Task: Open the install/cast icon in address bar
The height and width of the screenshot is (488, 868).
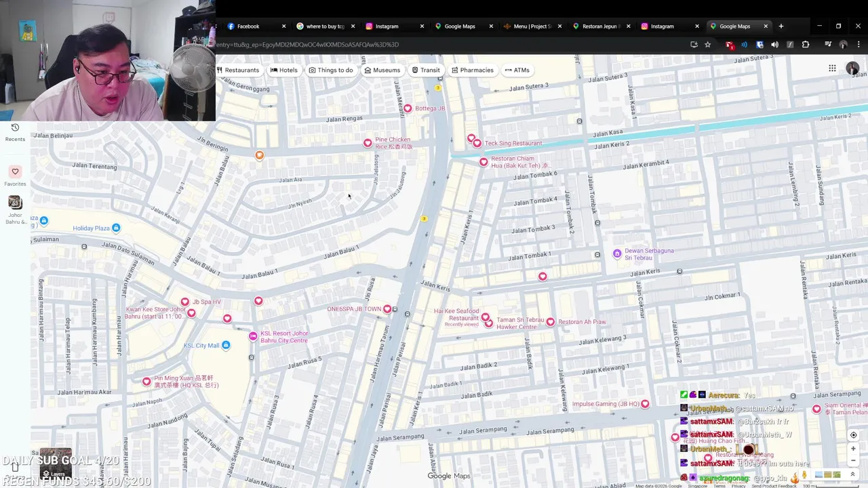Action: (x=694, y=45)
